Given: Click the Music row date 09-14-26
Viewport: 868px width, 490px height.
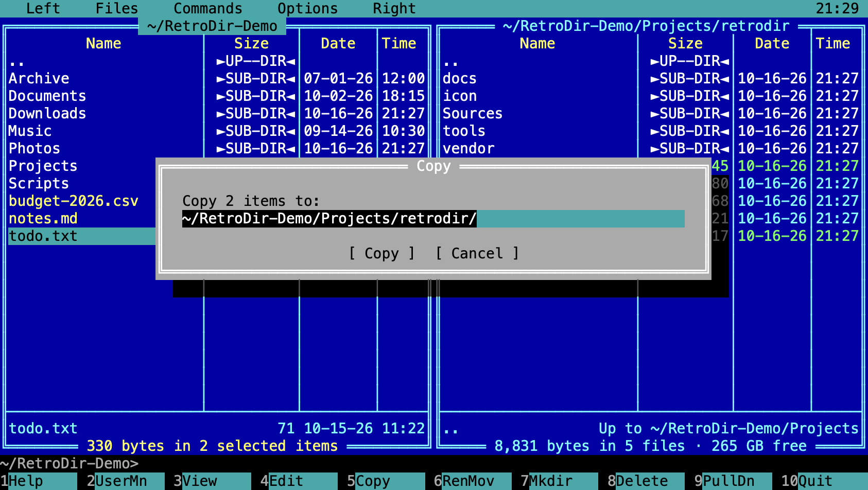Looking at the screenshot, I should pyautogui.click(x=338, y=131).
